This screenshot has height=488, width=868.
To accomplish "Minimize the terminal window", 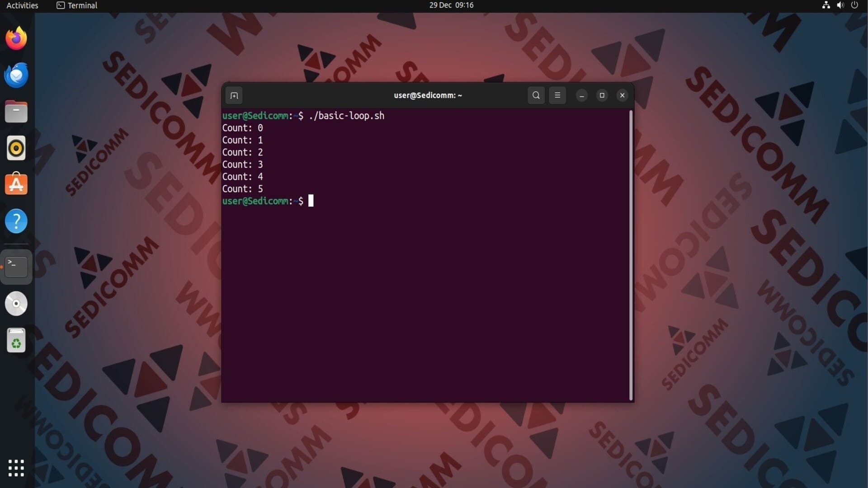I will pos(582,95).
